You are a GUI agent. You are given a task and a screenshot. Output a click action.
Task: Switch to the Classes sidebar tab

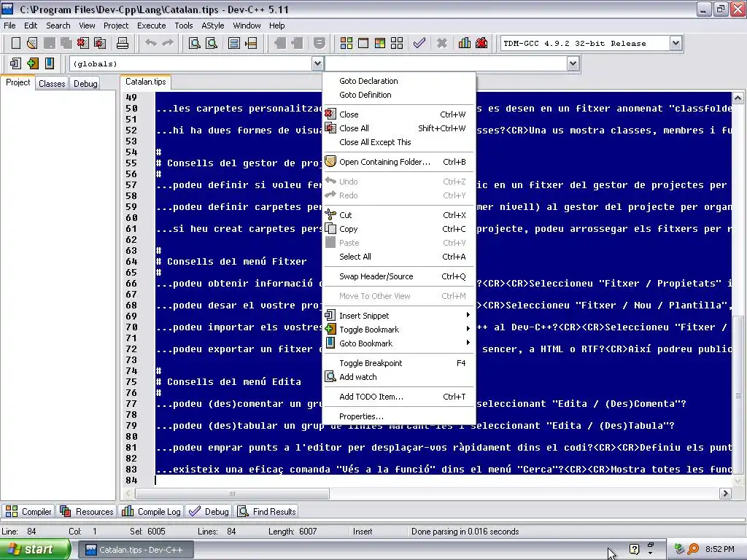(52, 84)
